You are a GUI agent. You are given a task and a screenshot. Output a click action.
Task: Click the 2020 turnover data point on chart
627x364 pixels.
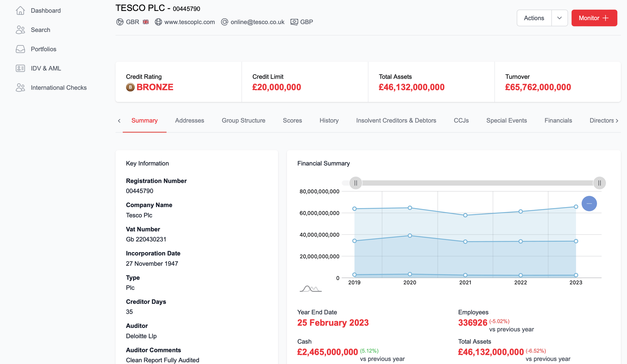410,208
